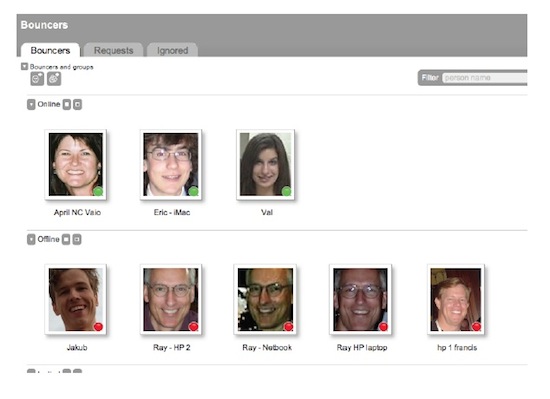The width and height of the screenshot is (550, 399).
Task: Click the first square icon beside Online
Action: [x=67, y=104]
